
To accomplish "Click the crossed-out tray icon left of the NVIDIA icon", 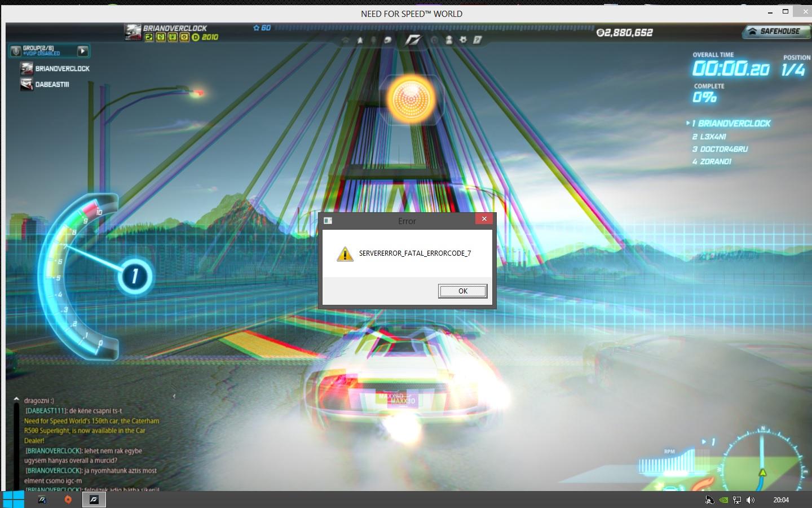I will (x=710, y=500).
